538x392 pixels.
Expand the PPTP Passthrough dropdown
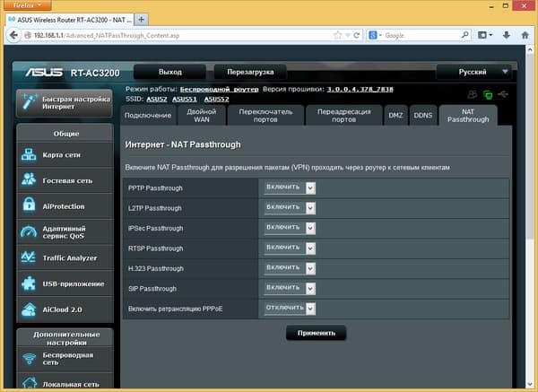(x=290, y=187)
